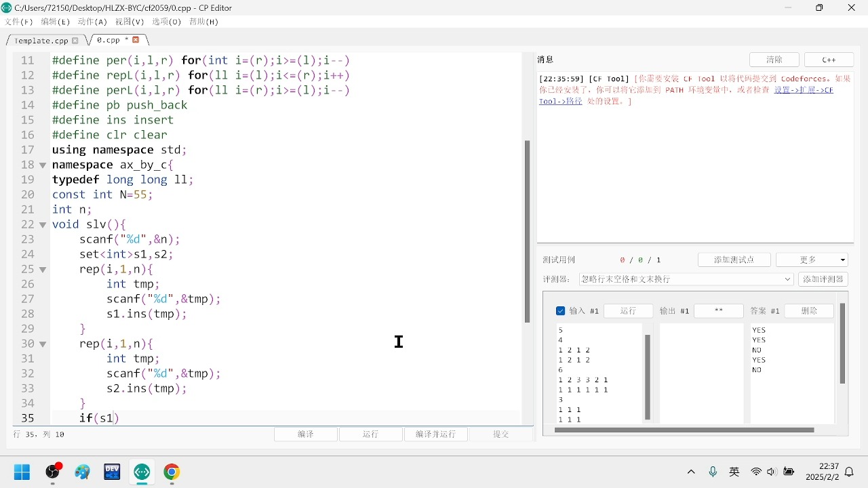Switch to the 0.cpp tab
Image resolution: width=868 pixels, height=488 pixels.
[108, 40]
